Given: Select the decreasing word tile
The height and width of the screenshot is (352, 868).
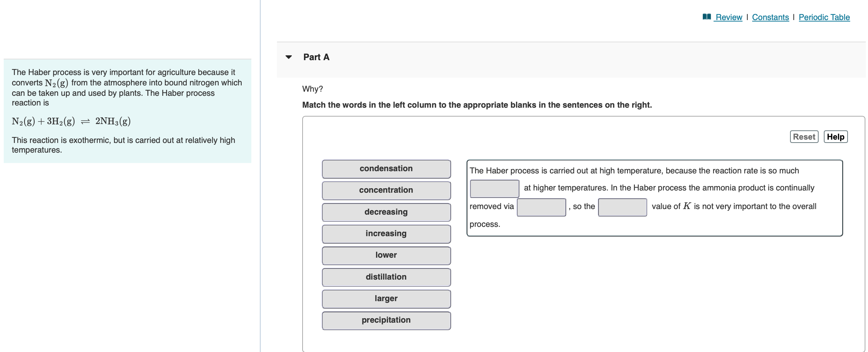Looking at the screenshot, I should pos(386,212).
